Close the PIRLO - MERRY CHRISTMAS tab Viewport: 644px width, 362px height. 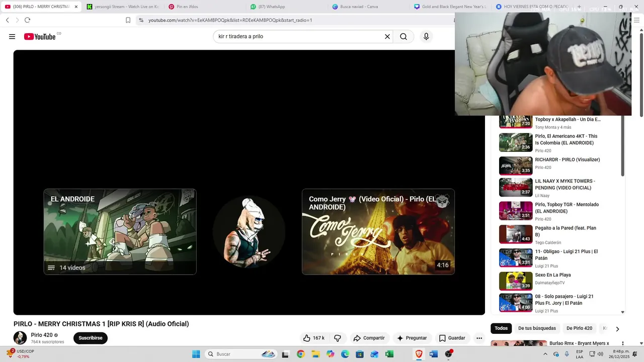[x=76, y=7]
